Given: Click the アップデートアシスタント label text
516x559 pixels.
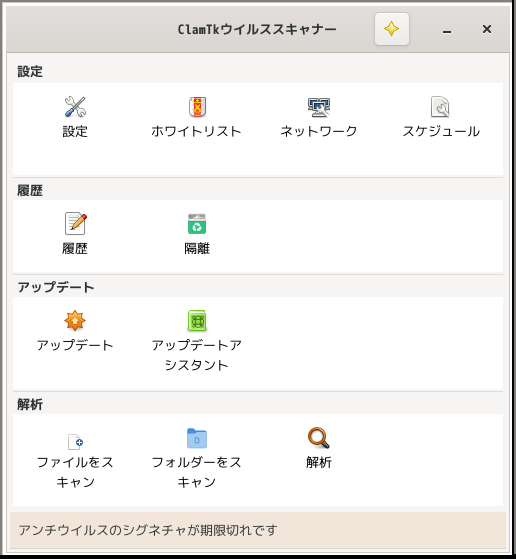Looking at the screenshot, I should pos(197,355).
